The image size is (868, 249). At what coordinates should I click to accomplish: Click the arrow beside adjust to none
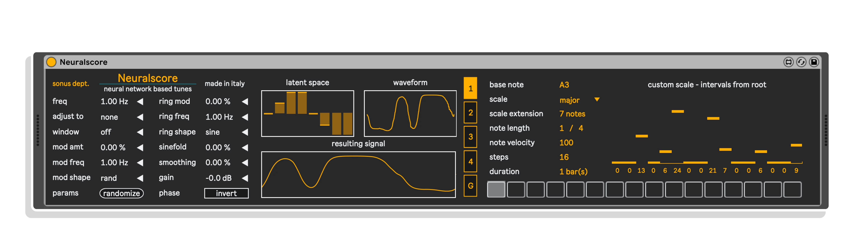(140, 117)
